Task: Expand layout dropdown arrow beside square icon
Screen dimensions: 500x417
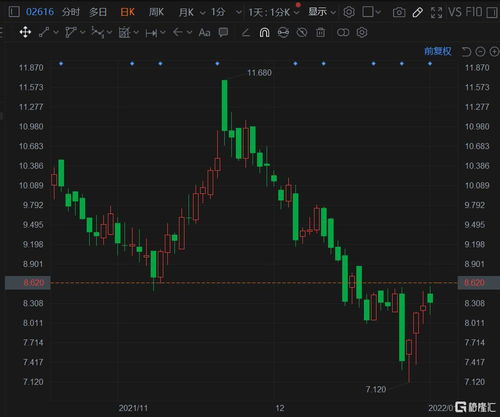Action: coord(378,13)
